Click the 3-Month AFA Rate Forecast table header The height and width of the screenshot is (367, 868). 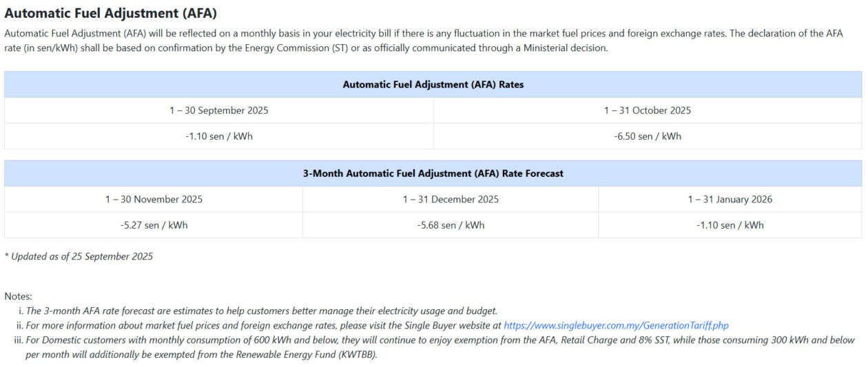433,174
